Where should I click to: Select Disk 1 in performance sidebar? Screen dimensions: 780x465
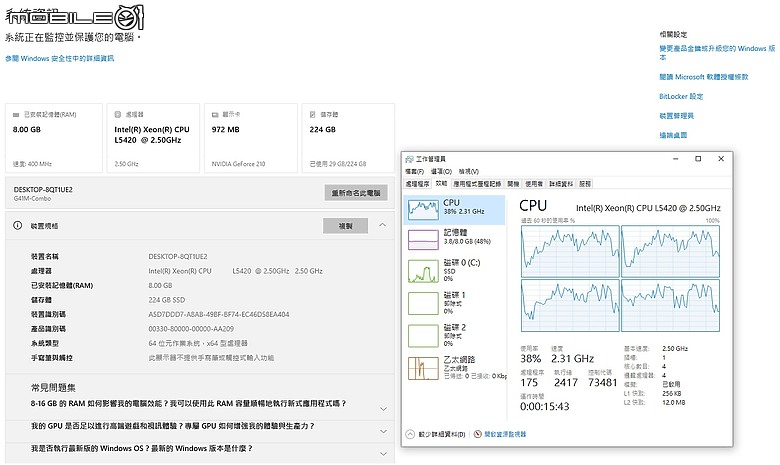[454, 303]
